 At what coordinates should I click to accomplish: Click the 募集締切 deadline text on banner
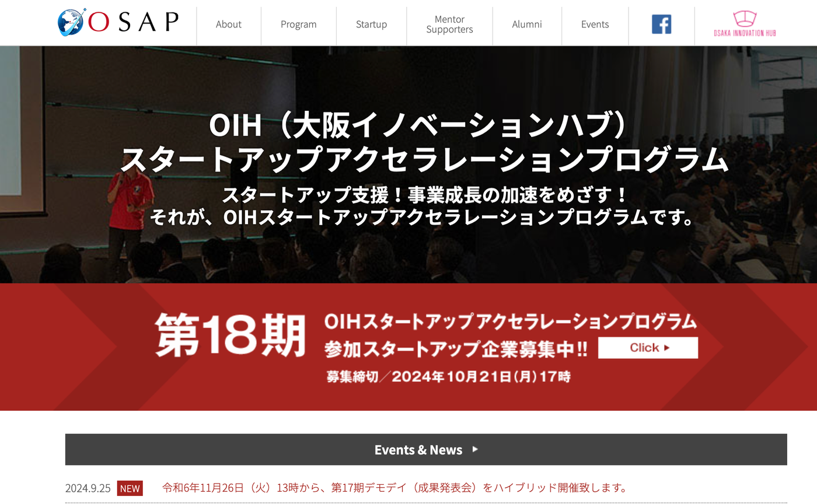(449, 377)
